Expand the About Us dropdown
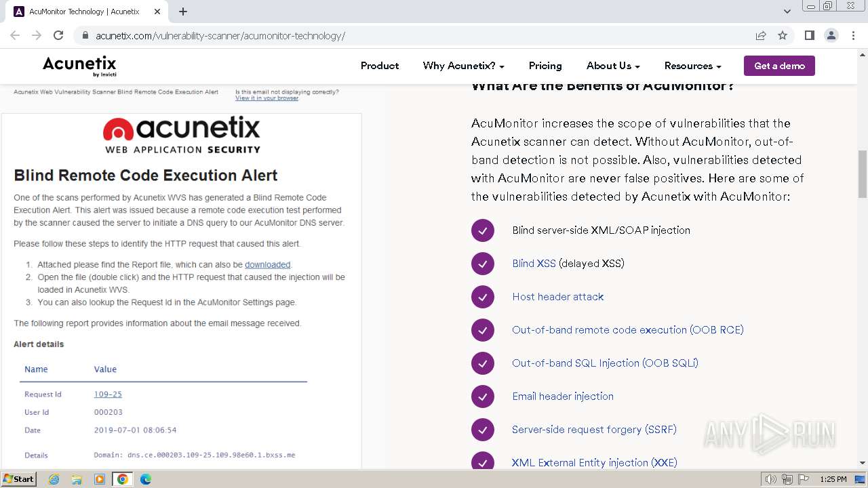868x488 pixels. point(613,66)
